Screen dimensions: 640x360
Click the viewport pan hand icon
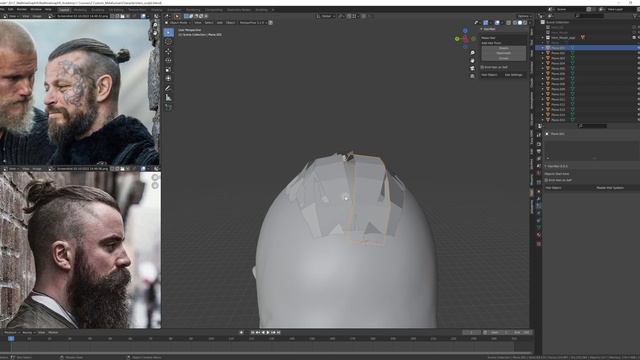(x=472, y=60)
